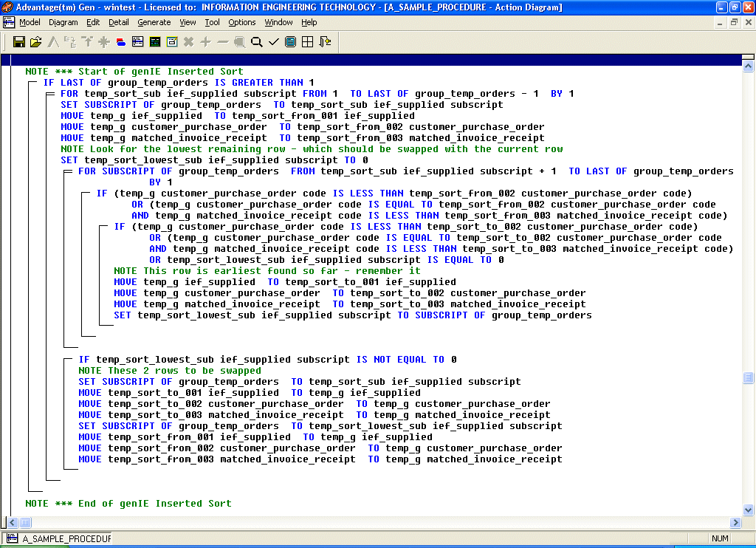The image size is (756, 548).
Task: Click the vertical scrollbar down arrow
Action: coord(749,510)
